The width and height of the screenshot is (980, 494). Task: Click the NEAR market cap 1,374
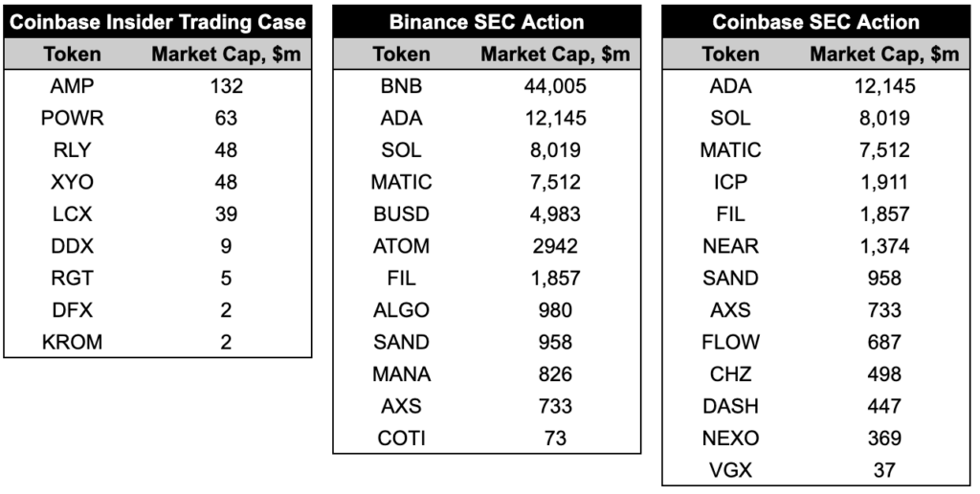point(884,246)
